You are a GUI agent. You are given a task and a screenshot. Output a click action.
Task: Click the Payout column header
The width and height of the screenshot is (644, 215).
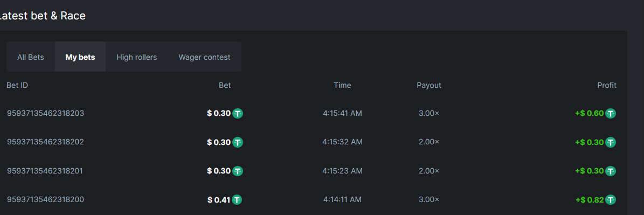coord(429,85)
